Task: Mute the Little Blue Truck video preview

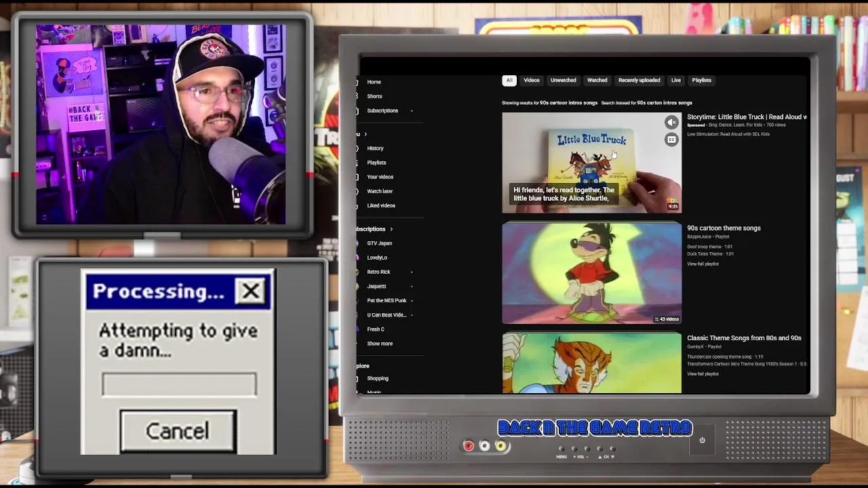Action: [671, 123]
